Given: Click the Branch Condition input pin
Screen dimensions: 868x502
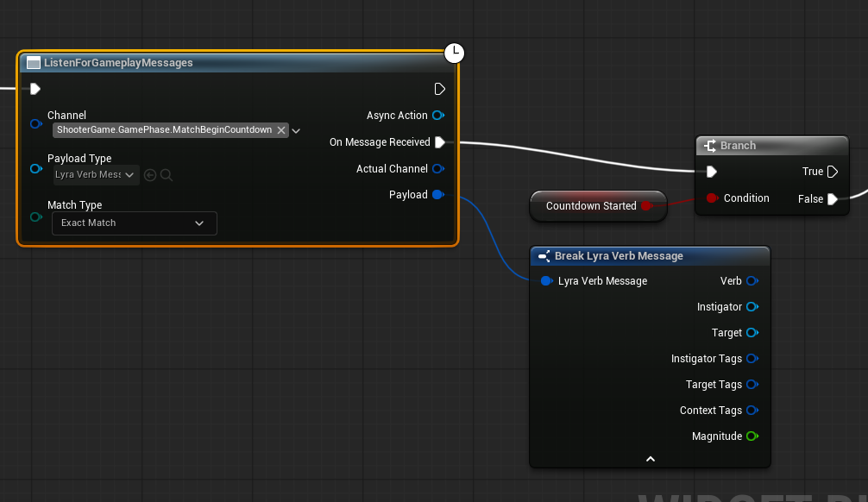Looking at the screenshot, I should pyautogui.click(x=712, y=198).
